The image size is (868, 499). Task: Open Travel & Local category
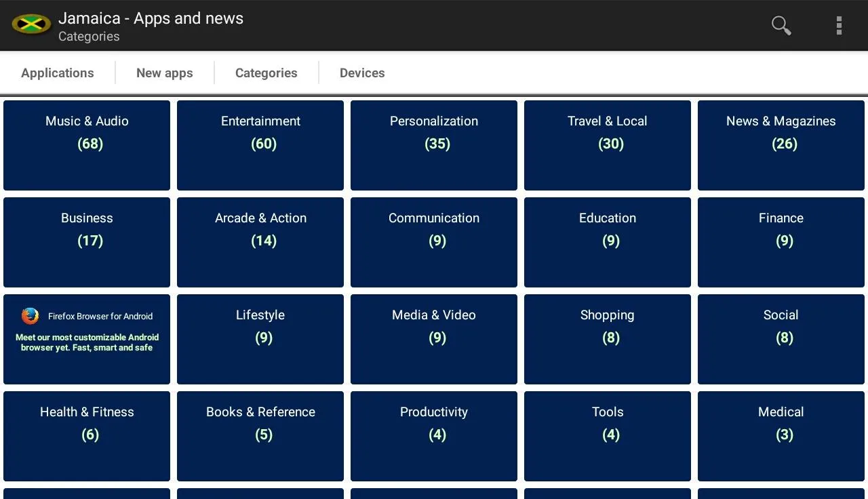608,145
